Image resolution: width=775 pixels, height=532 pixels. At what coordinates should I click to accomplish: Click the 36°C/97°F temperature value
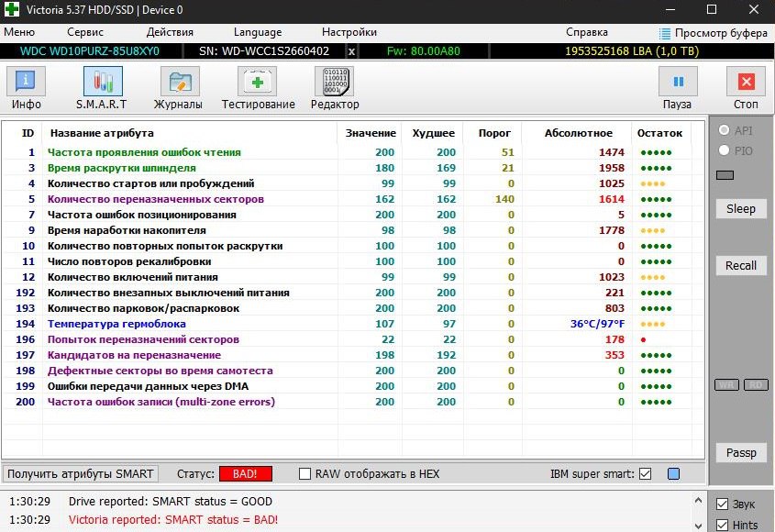(x=597, y=324)
